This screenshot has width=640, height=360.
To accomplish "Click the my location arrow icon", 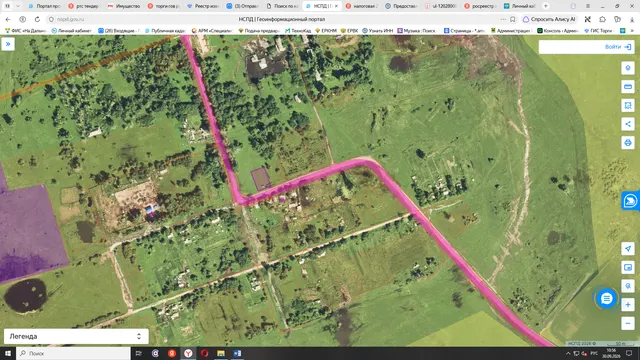I will pos(628,249).
